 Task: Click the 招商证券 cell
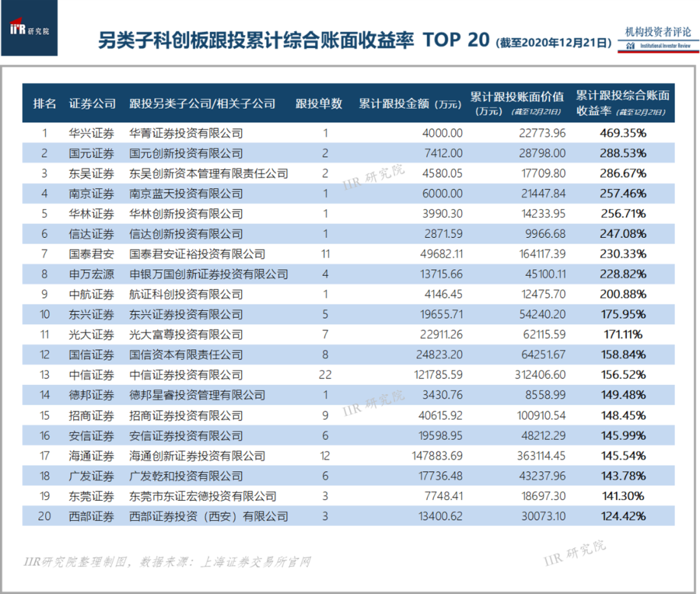pyautogui.click(x=91, y=415)
